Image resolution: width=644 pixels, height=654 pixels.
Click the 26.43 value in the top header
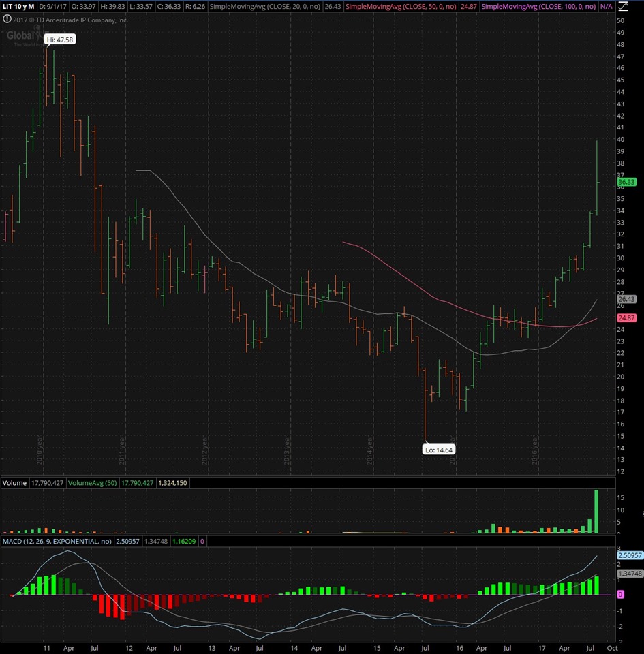333,6
